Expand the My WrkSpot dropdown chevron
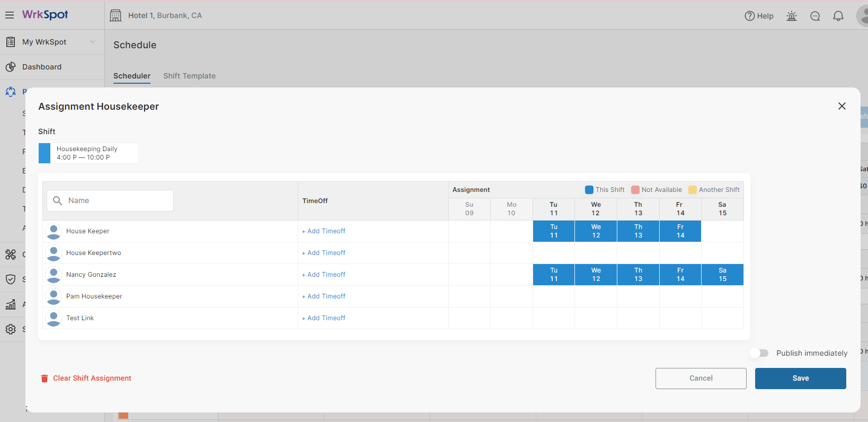 pyautogui.click(x=93, y=42)
